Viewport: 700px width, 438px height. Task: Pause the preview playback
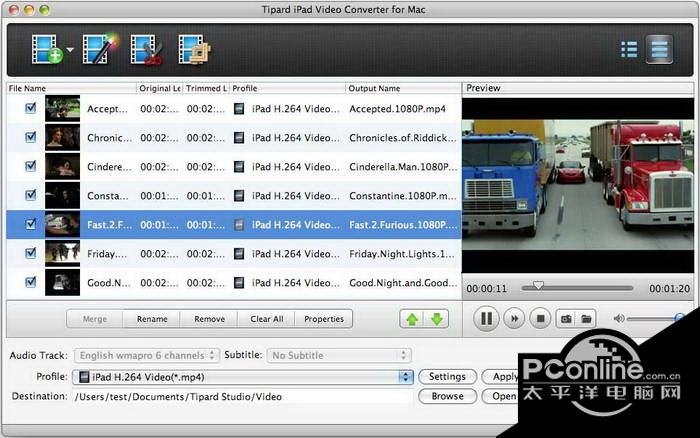(x=486, y=318)
